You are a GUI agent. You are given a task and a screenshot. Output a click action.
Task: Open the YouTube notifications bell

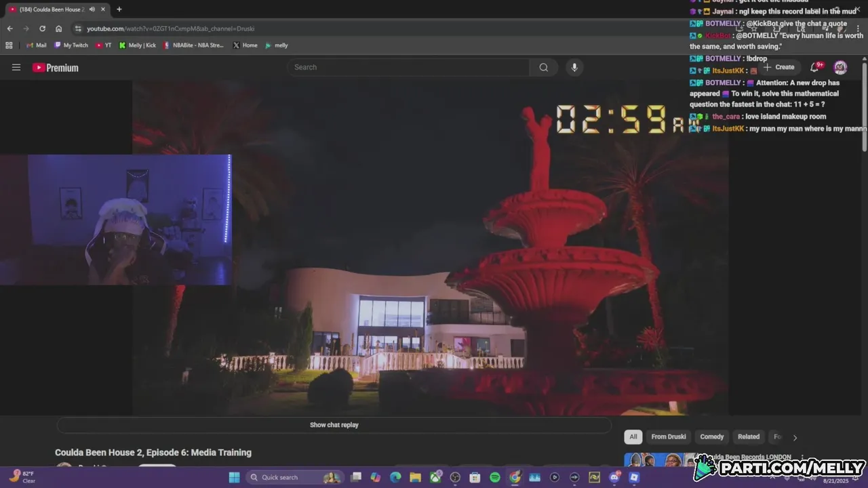point(815,67)
